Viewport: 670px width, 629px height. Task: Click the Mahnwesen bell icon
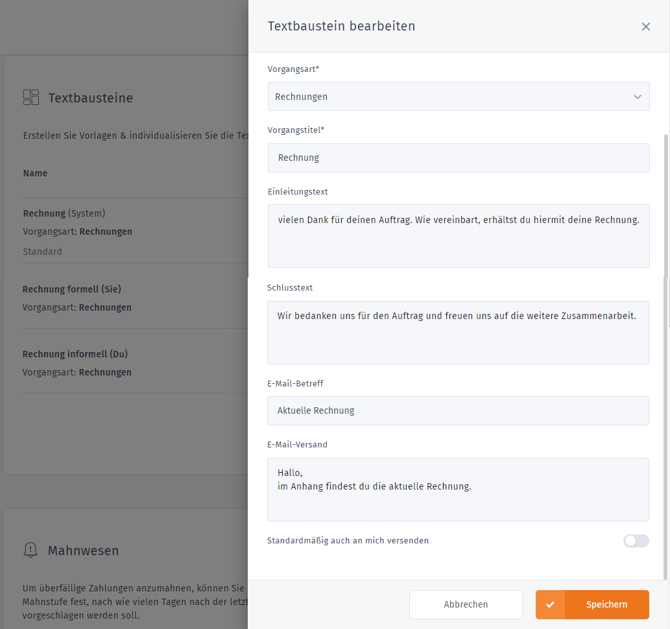[x=31, y=550]
